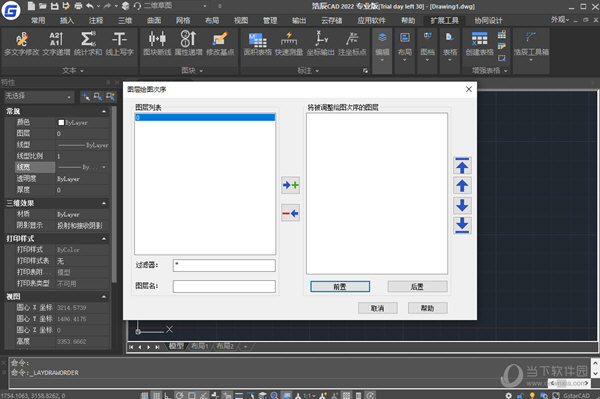Undo the last action with the undo arrow

(x=90, y=6)
